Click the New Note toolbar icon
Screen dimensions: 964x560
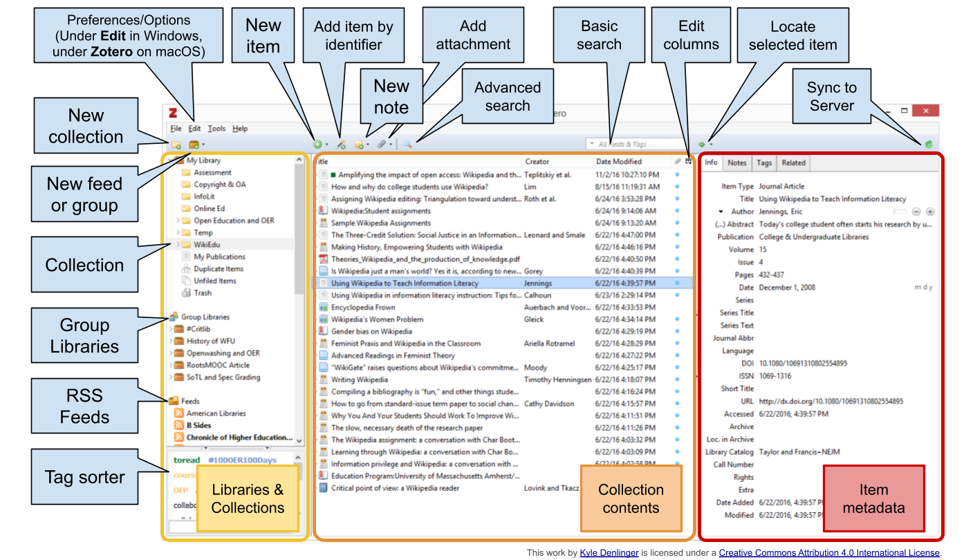359,144
